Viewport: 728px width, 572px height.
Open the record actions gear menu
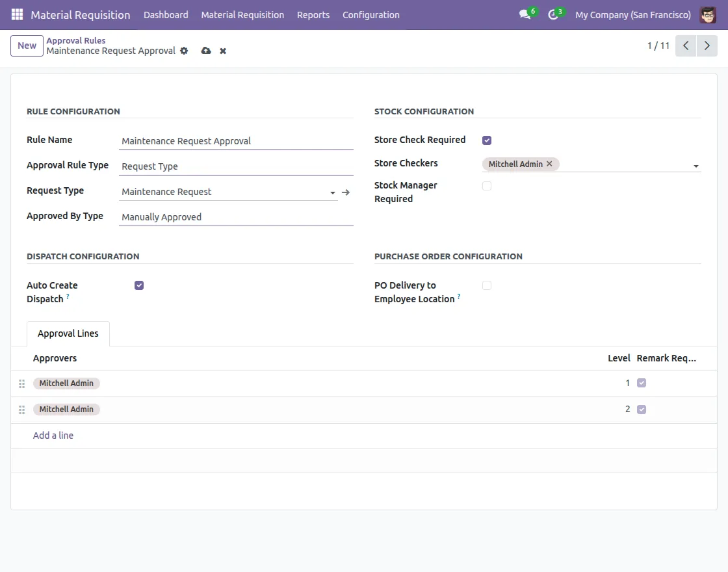point(184,51)
